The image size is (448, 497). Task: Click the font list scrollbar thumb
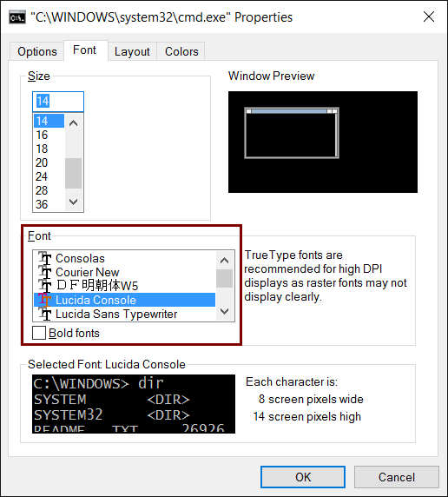[224, 278]
